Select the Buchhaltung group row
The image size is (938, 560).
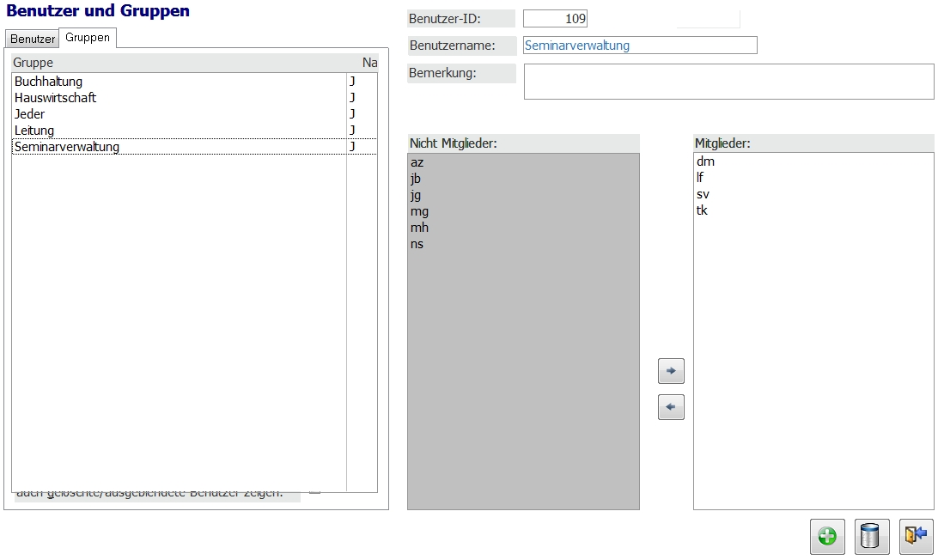pyautogui.click(x=49, y=82)
